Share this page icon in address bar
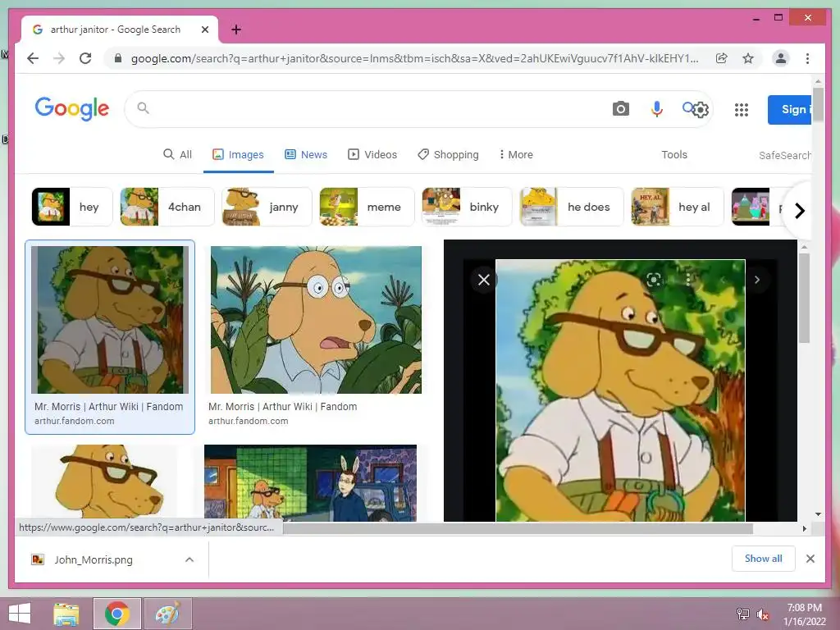840x630 pixels. pyautogui.click(x=722, y=58)
